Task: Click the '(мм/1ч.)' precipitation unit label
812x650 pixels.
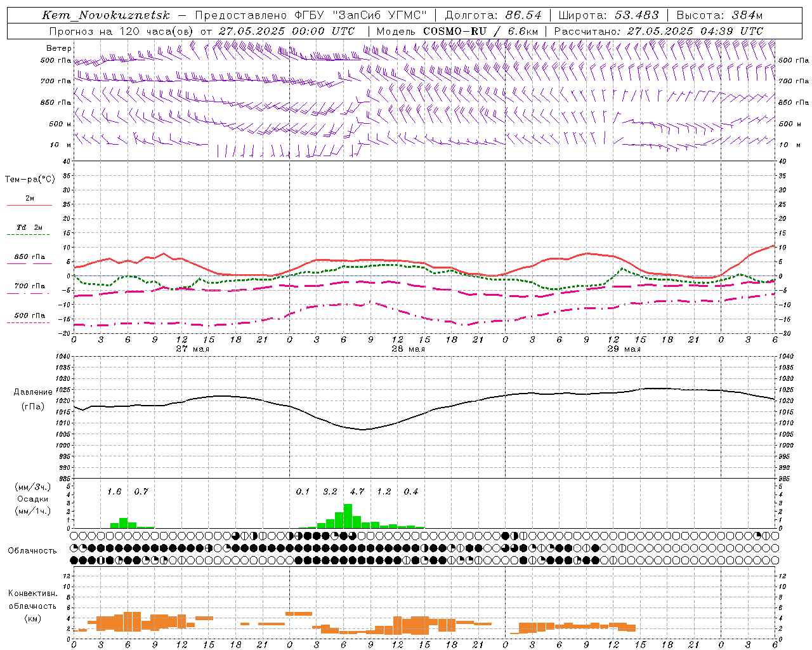Action: pyautogui.click(x=33, y=511)
